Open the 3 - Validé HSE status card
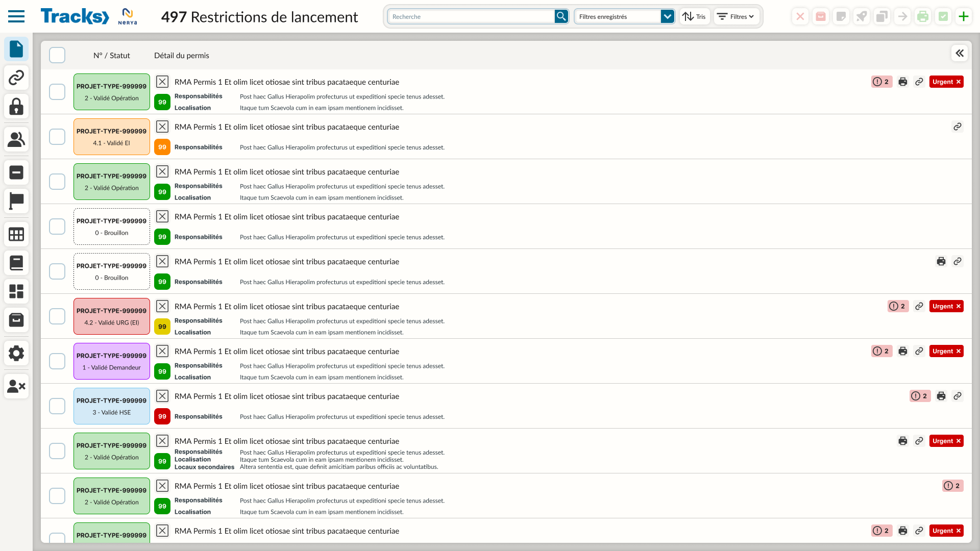 (112, 406)
